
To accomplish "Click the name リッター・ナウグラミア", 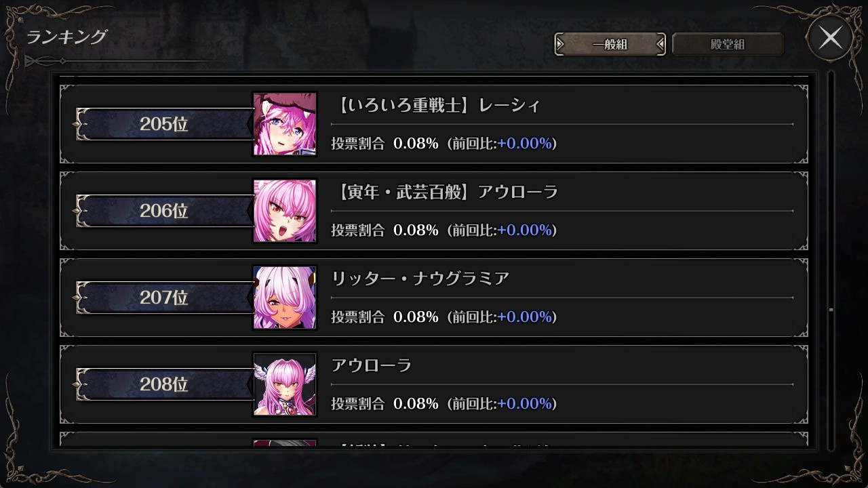I will (x=420, y=279).
